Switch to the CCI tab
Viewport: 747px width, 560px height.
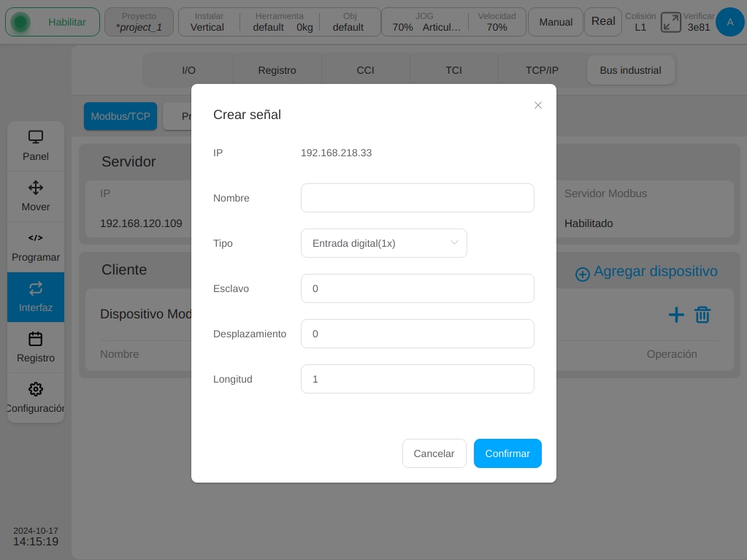365,71
